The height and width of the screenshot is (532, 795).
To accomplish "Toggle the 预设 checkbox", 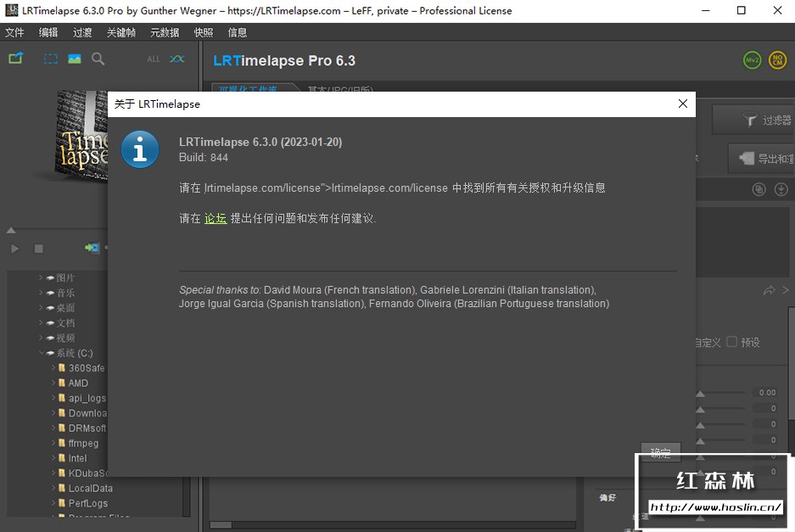I will coord(731,342).
